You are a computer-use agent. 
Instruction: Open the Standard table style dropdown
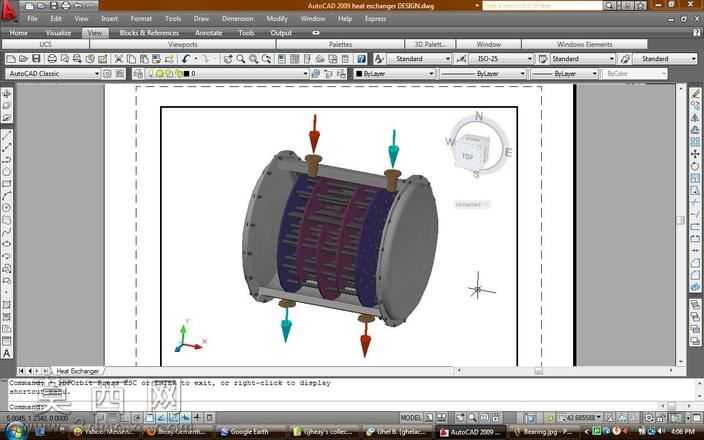583,59
